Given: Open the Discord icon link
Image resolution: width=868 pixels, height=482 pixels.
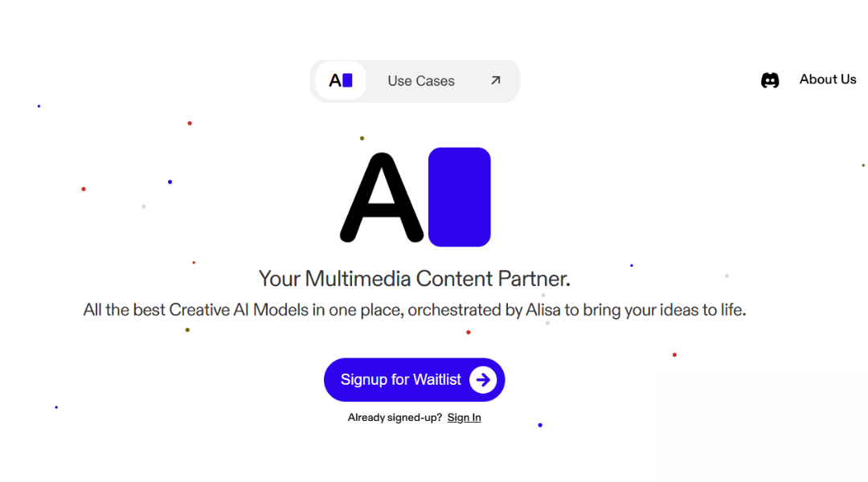Looking at the screenshot, I should pyautogui.click(x=770, y=80).
